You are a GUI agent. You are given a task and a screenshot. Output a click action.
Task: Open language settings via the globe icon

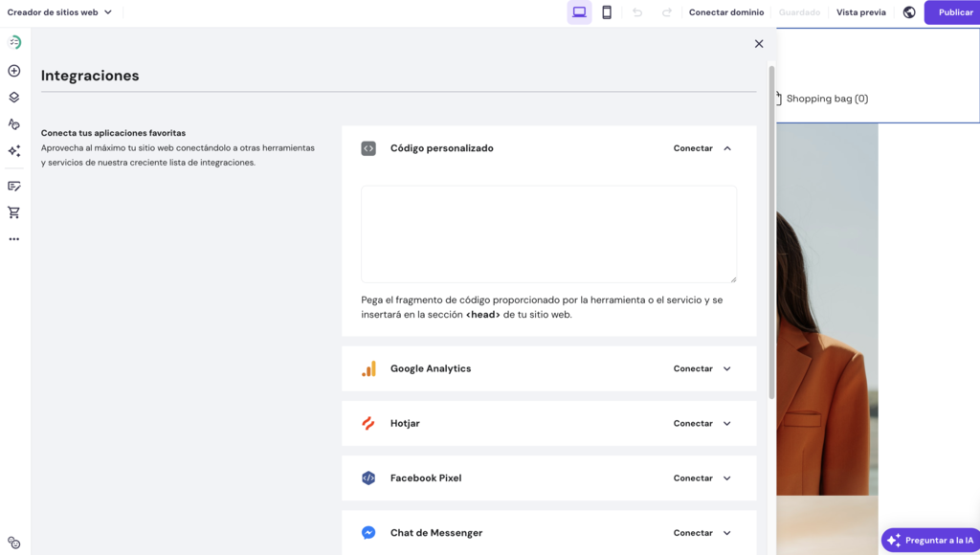click(x=908, y=12)
